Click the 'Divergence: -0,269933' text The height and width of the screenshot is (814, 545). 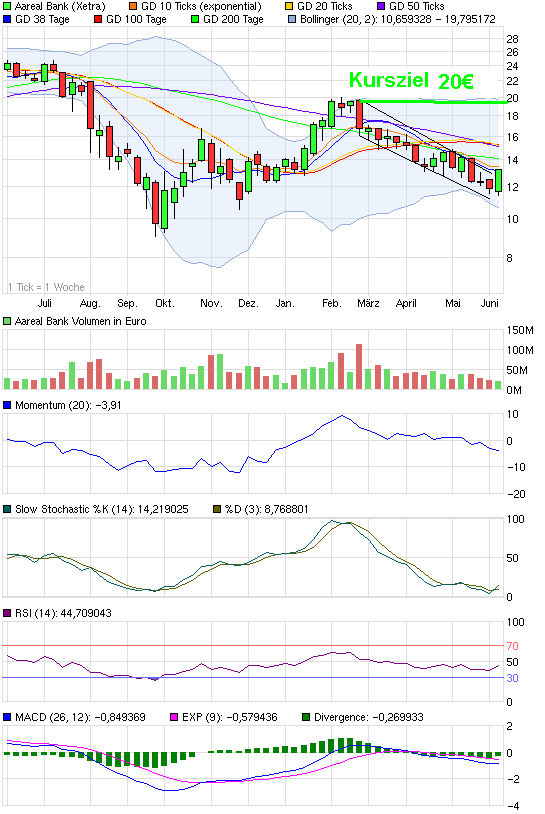click(x=369, y=717)
